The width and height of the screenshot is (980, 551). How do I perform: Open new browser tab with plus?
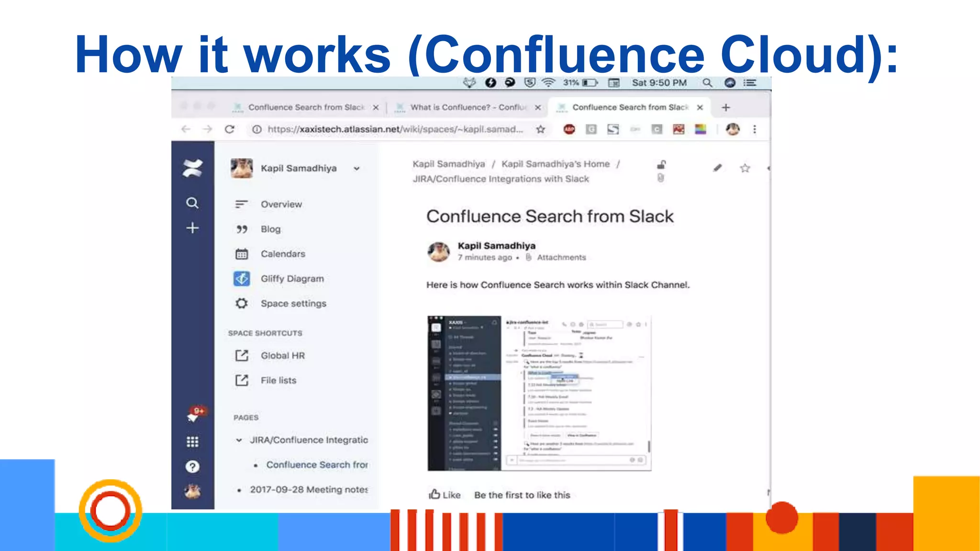click(x=726, y=108)
